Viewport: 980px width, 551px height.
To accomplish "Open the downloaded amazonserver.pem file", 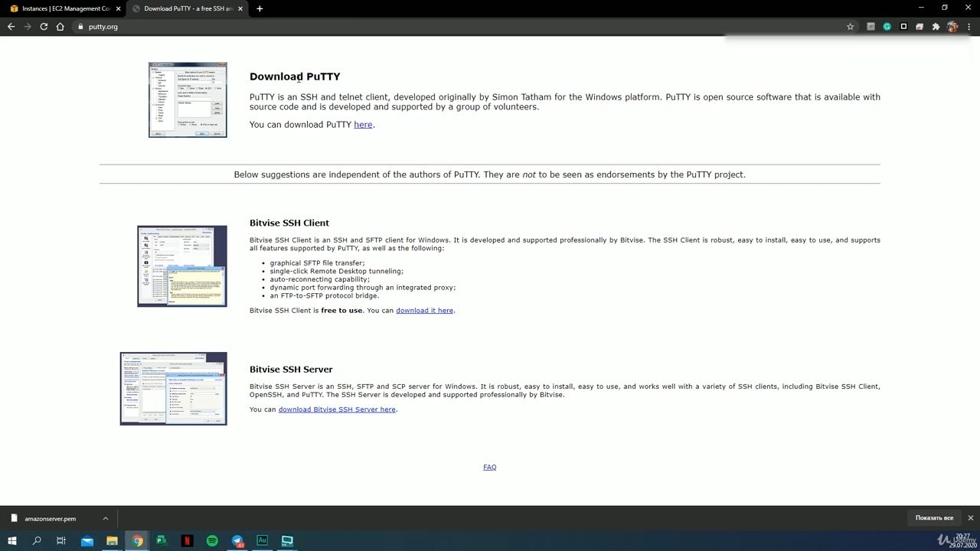I will pos(50,518).
